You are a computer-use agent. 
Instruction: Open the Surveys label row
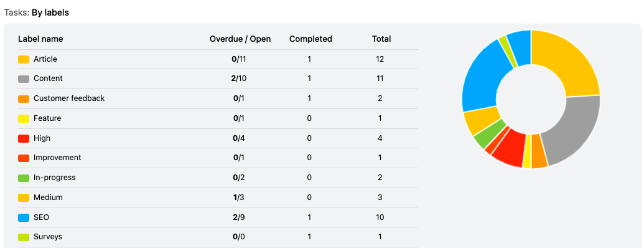(x=218, y=237)
